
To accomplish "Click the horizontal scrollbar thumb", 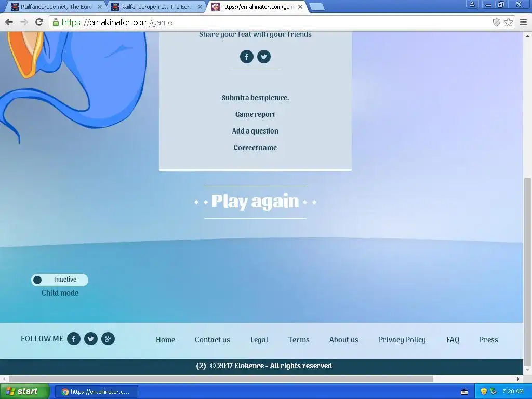I will coord(221,379).
